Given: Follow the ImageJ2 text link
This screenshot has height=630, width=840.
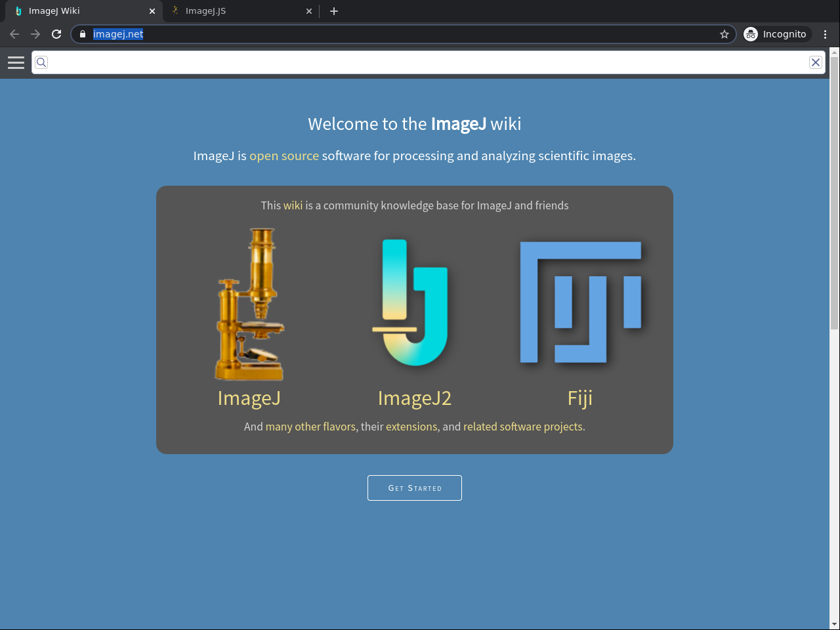Looking at the screenshot, I should [415, 398].
